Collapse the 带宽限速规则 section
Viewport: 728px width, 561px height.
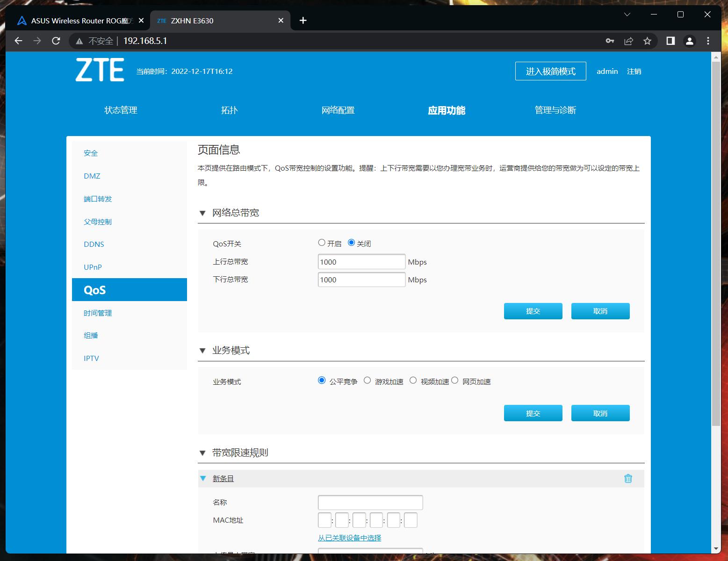tap(202, 453)
